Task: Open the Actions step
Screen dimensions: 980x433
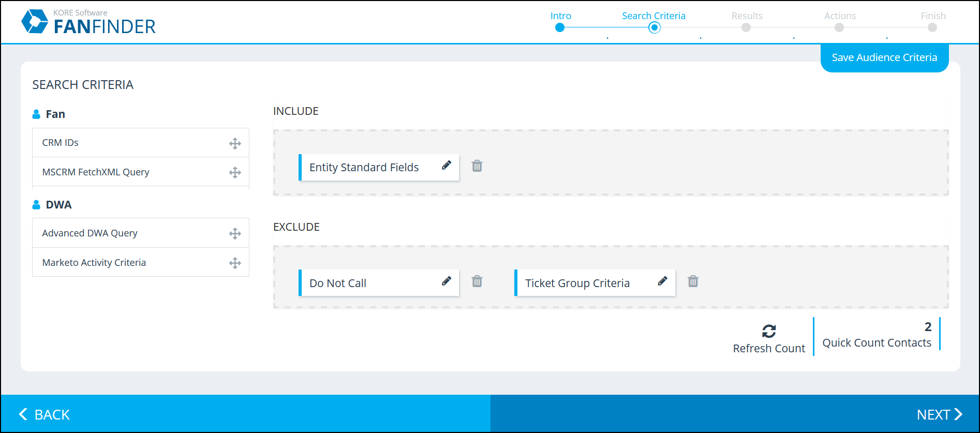Action: tap(840, 21)
